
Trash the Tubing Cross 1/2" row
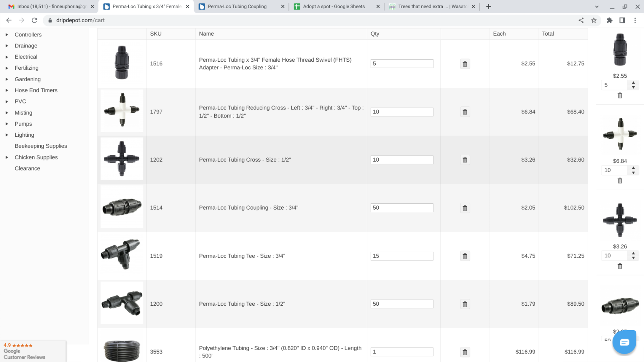(x=465, y=160)
